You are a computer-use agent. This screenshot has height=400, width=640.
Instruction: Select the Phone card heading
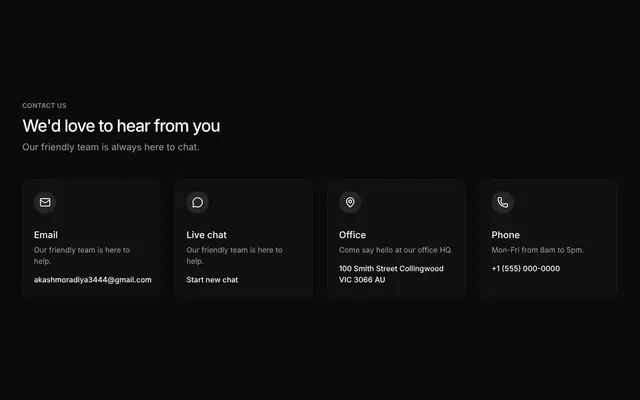[x=505, y=235]
